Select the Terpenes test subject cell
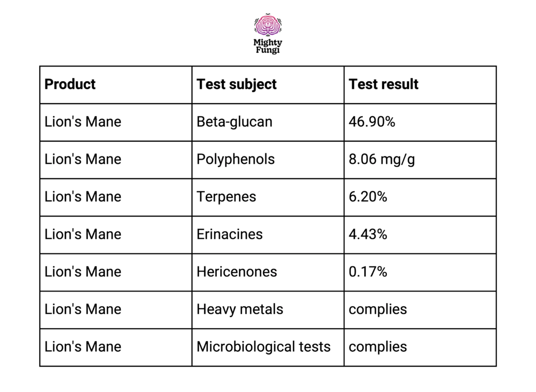This screenshot has width=536, height=392. [x=268, y=197]
